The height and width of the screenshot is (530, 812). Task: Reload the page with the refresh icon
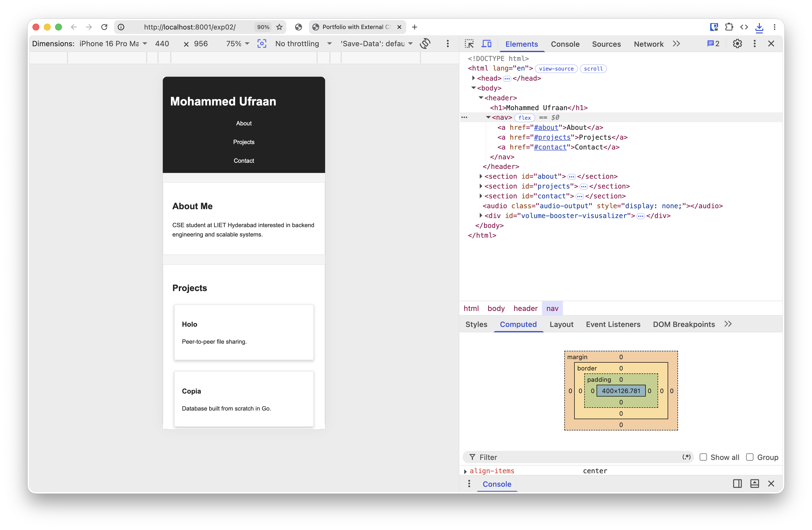point(105,27)
